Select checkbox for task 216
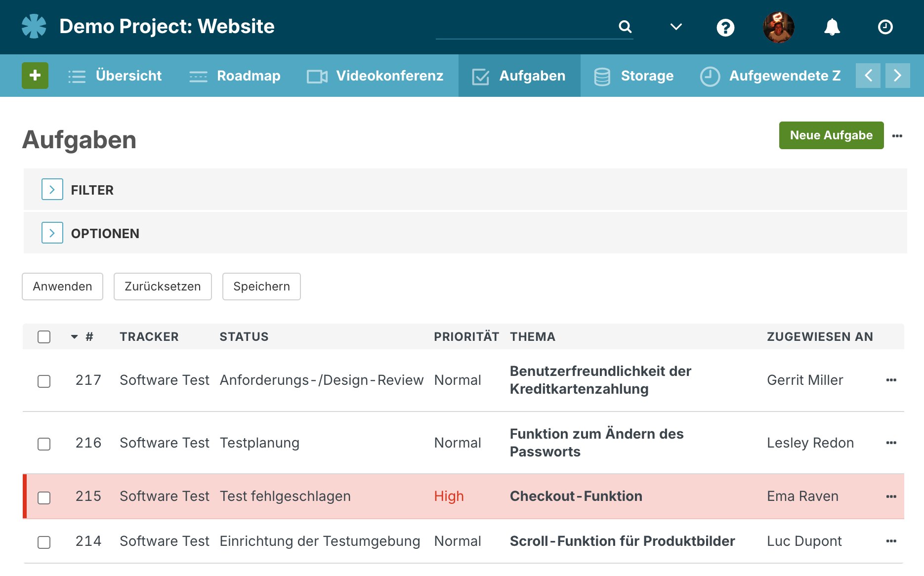This screenshot has width=924, height=576. pyautogui.click(x=44, y=444)
